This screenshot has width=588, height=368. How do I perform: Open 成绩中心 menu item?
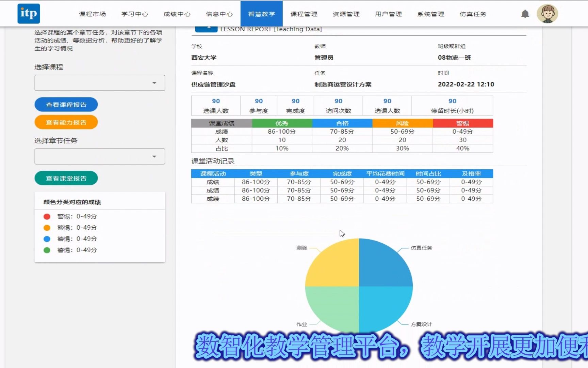tap(177, 14)
